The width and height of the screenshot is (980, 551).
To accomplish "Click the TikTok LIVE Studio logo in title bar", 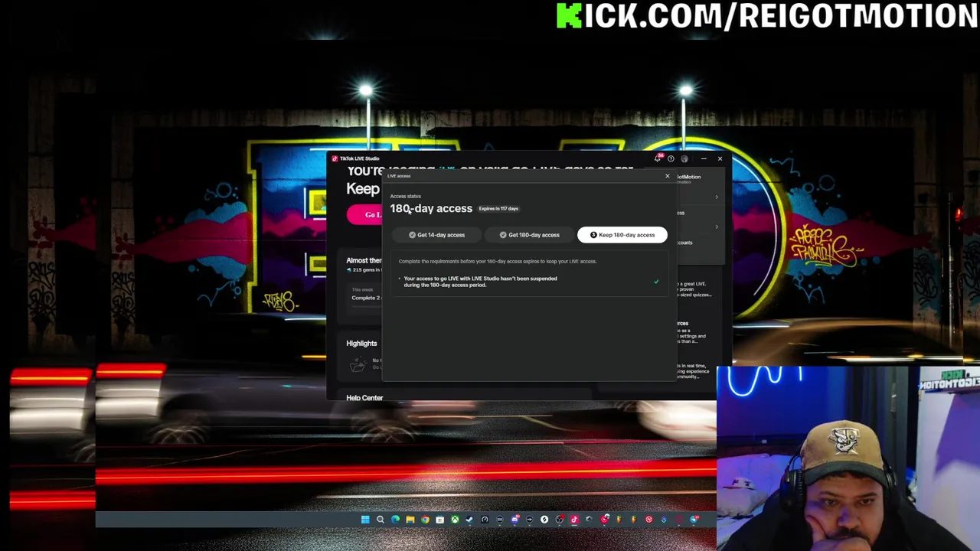I will pos(335,158).
